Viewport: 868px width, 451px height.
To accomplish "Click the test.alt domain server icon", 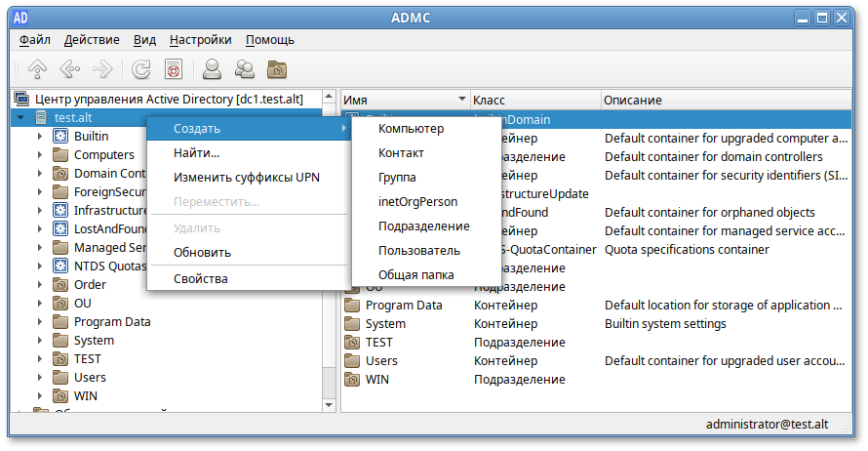I will [x=41, y=117].
